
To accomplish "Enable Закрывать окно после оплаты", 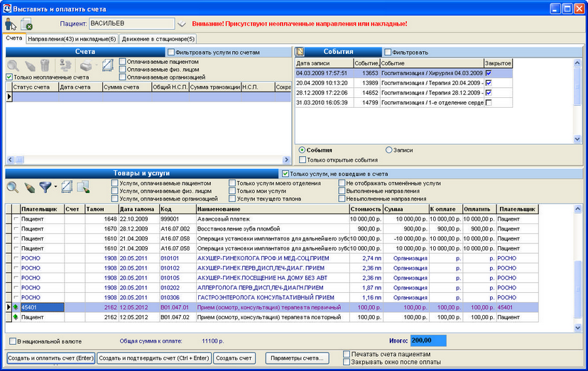I will tap(347, 362).
